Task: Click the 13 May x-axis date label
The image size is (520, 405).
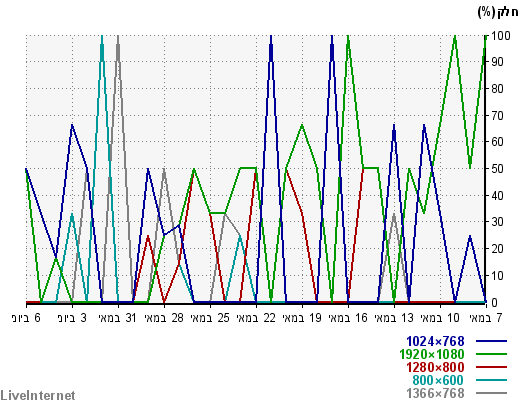Action: pos(394,318)
